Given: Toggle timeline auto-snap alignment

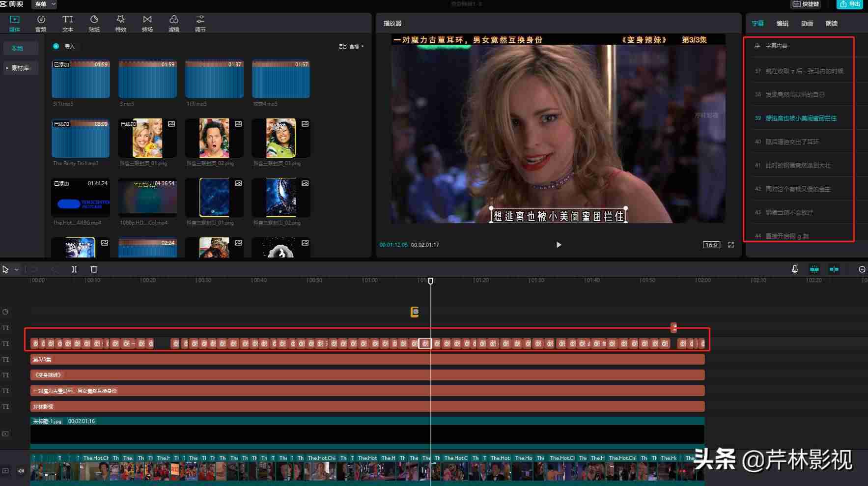Looking at the screenshot, I should pyautogui.click(x=834, y=269).
